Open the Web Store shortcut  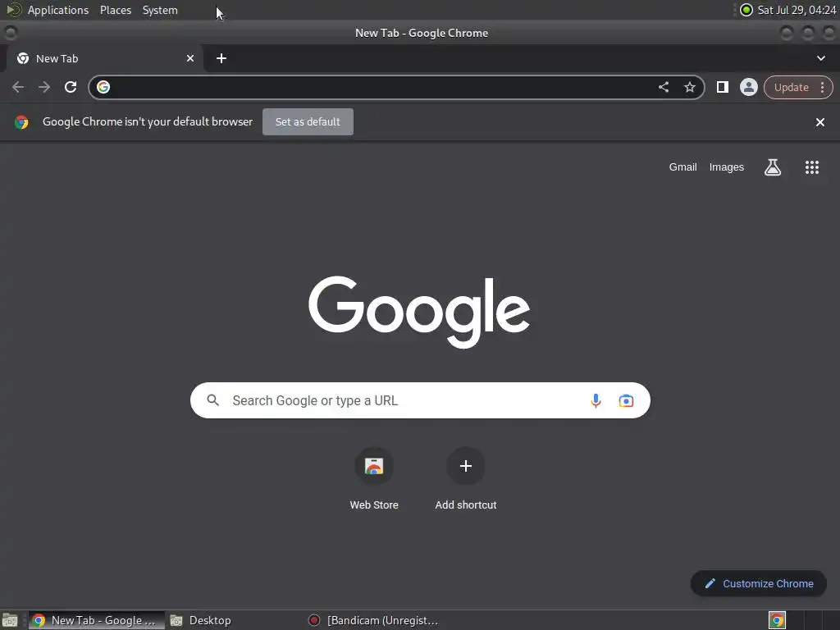tap(374, 478)
